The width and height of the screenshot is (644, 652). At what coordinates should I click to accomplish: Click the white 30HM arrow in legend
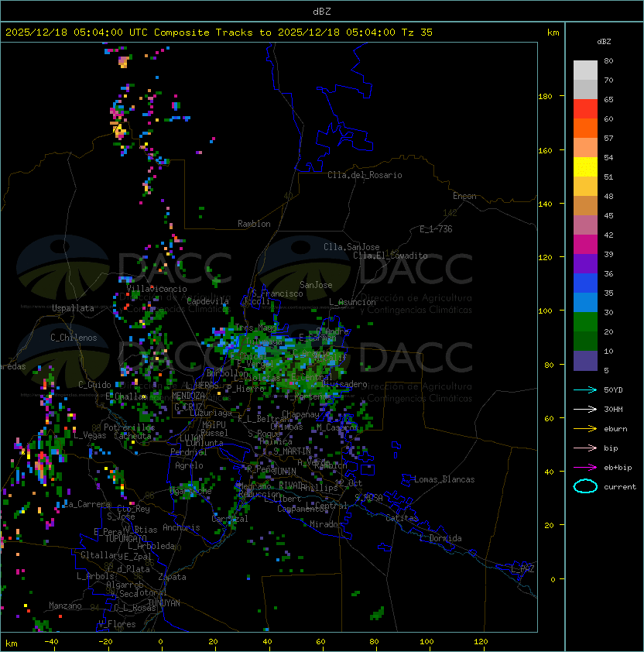click(585, 409)
